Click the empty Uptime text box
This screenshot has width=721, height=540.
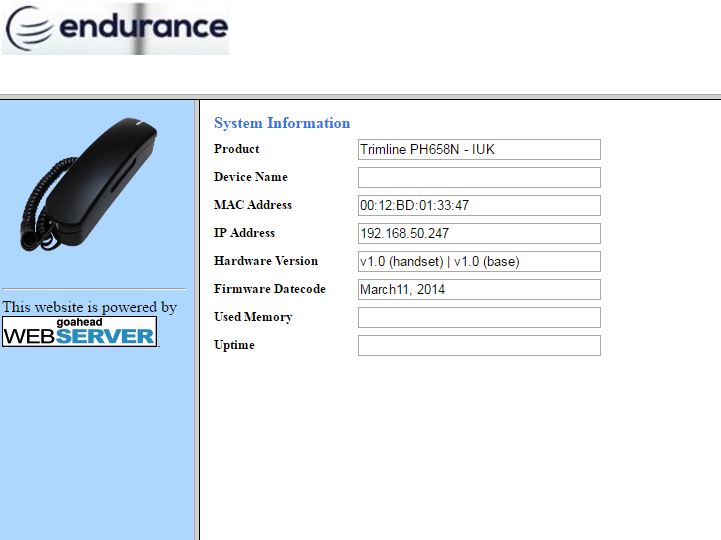479,346
